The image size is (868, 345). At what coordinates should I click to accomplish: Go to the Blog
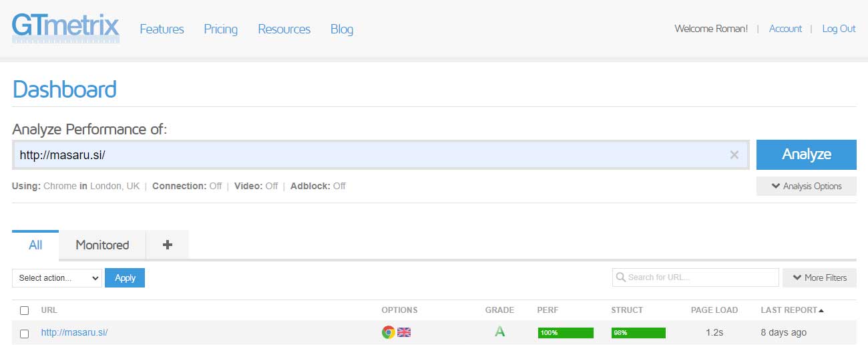click(x=342, y=29)
